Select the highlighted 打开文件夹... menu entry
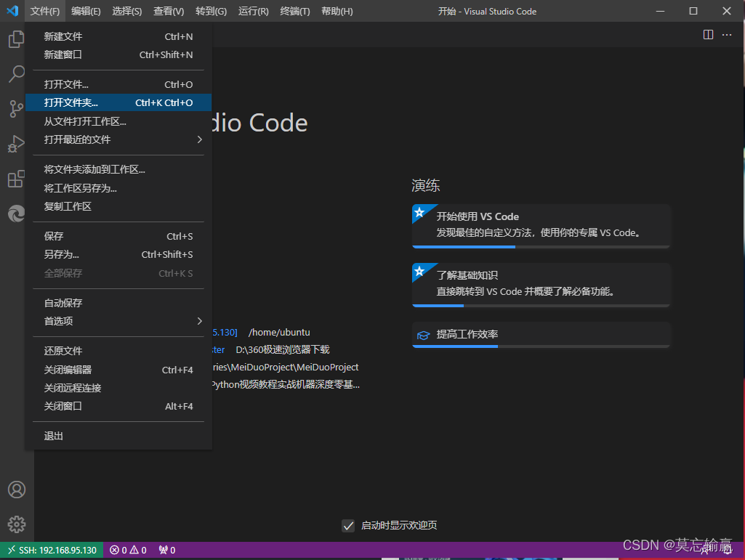This screenshot has height=560, width=745. pos(118,102)
